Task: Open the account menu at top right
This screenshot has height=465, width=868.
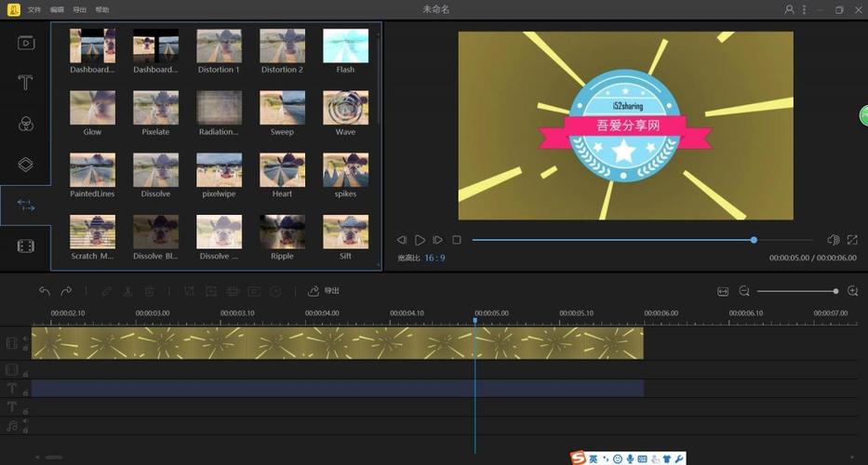Action: 790,9
